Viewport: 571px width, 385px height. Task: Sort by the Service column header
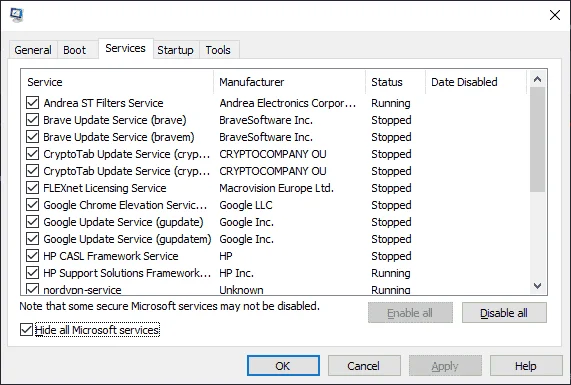tap(117, 82)
